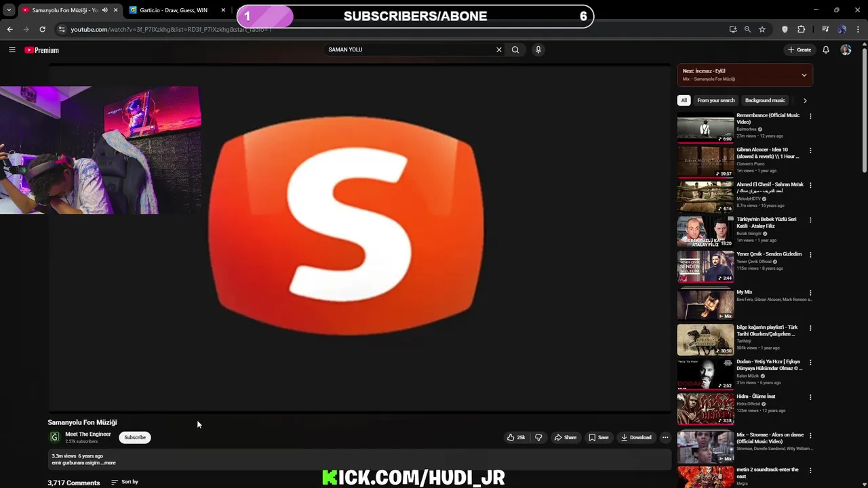Click the browser address bar URL
The image size is (868, 488).
(x=171, y=29)
